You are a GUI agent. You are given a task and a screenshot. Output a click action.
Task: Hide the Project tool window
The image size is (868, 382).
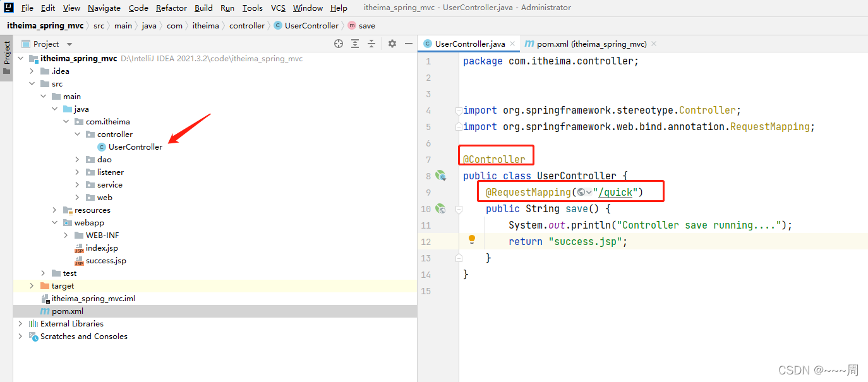[409, 44]
